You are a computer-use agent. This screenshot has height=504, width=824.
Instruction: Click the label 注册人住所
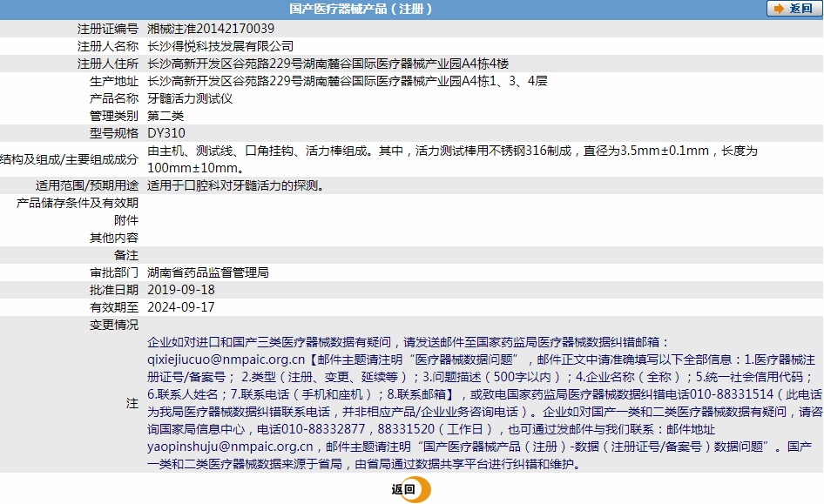click(108, 64)
